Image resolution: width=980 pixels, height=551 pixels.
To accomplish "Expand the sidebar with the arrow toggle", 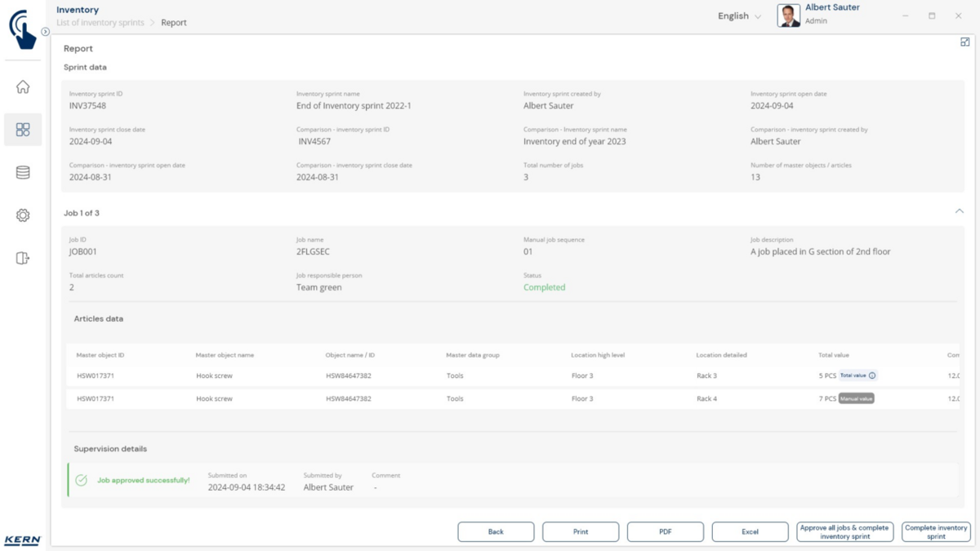I will point(46,32).
